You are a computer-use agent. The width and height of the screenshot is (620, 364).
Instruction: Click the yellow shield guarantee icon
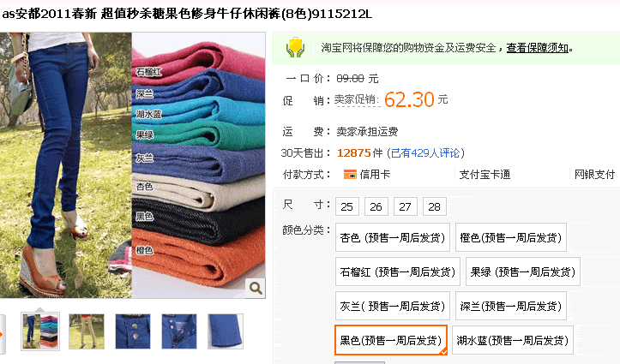[x=295, y=48]
